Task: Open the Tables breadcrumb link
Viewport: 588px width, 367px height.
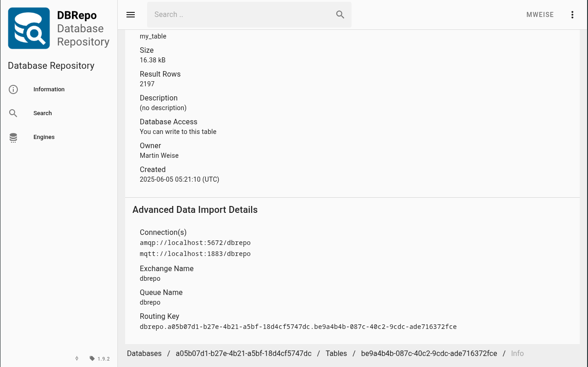Action: coord(336,353)
